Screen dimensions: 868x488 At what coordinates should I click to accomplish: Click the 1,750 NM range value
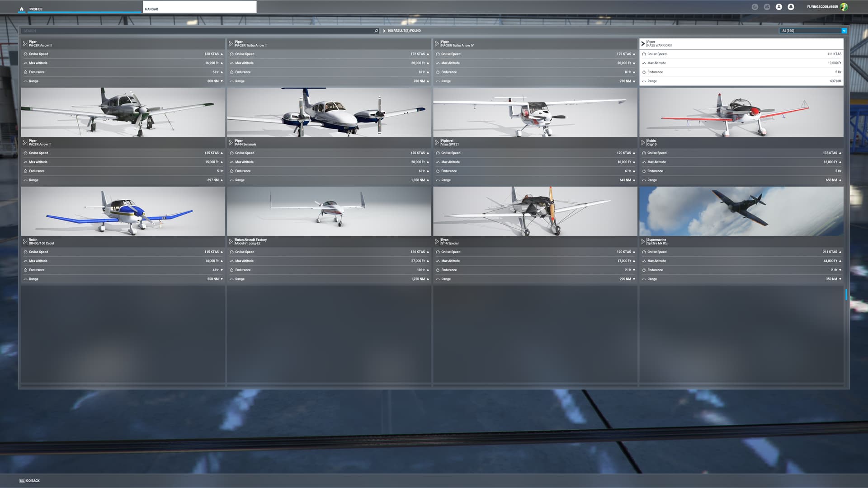point(418,279)
